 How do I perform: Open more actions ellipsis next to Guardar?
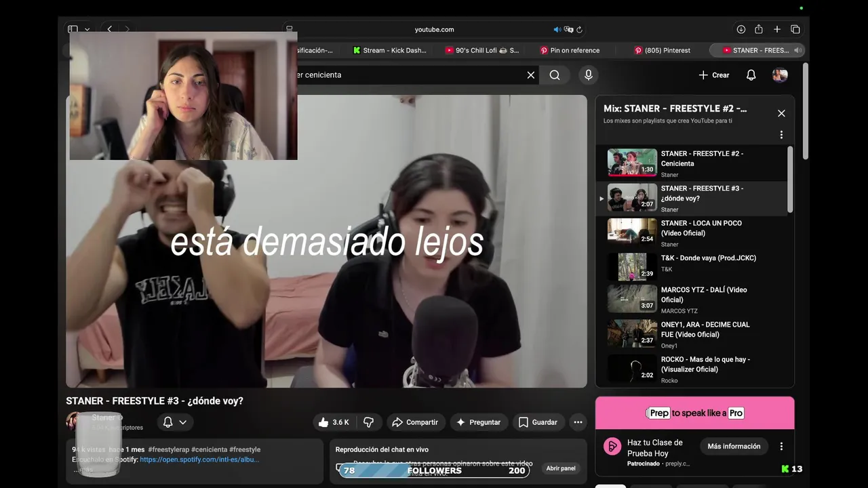click(x=578, y=422)
